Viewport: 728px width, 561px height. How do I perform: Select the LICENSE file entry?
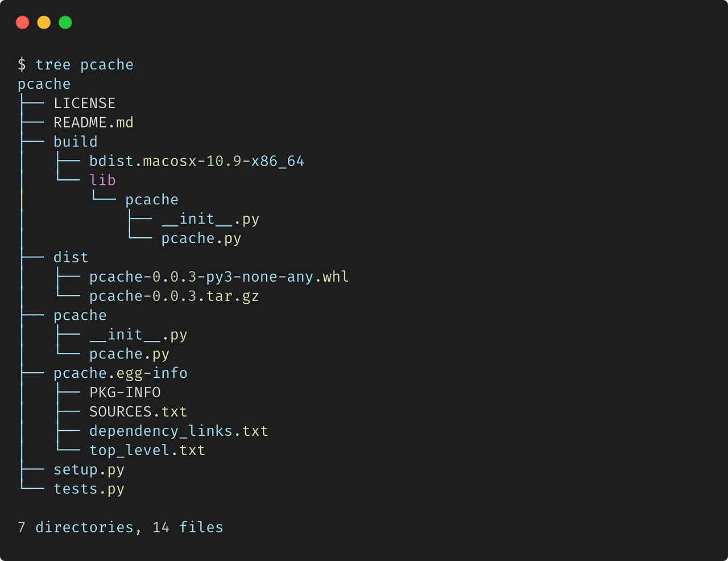[x=84, y=102]
